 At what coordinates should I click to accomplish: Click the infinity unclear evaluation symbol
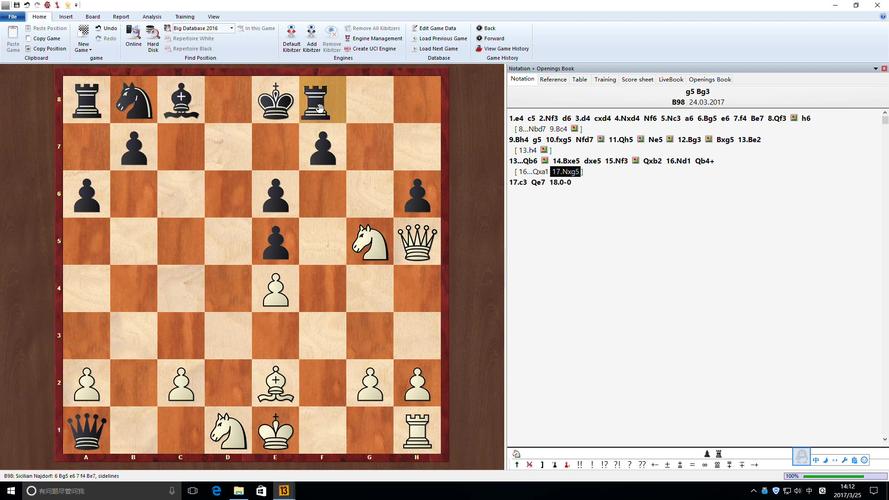point(704,464)
